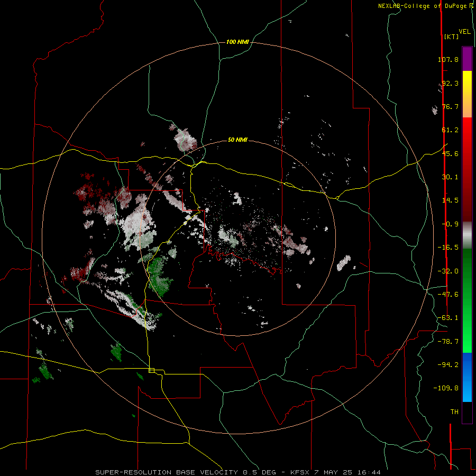Screen dimensions: 476x476
Task: Select the 61.2 legend value
Action: pos(450,130)
